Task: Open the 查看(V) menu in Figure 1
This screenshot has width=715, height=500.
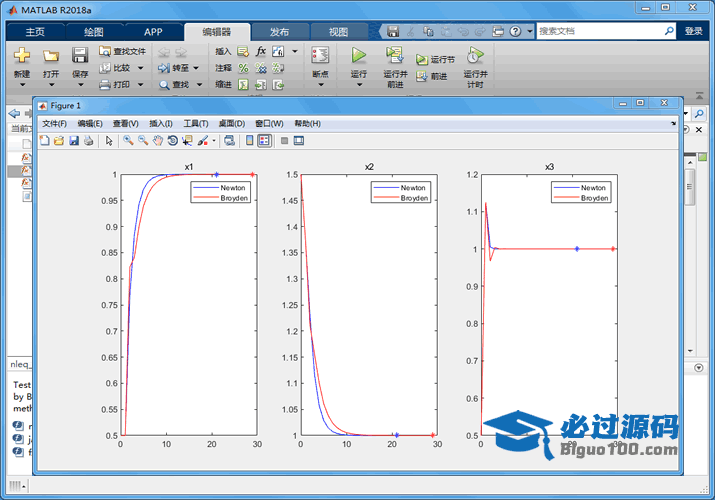Action: (x=126, y=124)
